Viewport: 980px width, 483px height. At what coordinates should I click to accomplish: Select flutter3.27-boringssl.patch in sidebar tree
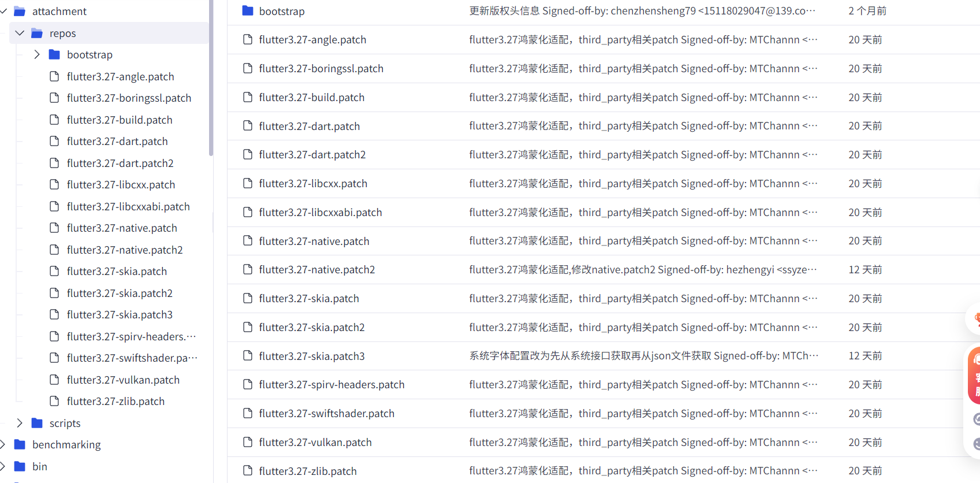pos(129,98)
